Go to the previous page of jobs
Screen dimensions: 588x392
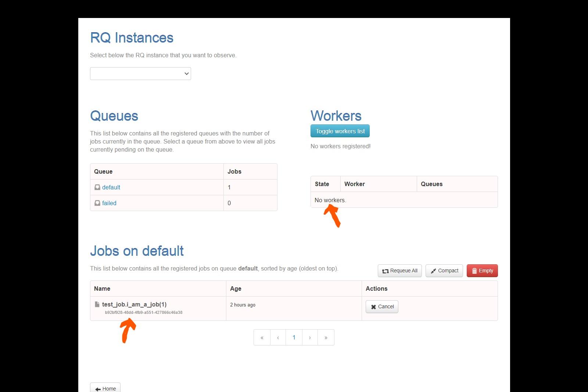(278, 337)
